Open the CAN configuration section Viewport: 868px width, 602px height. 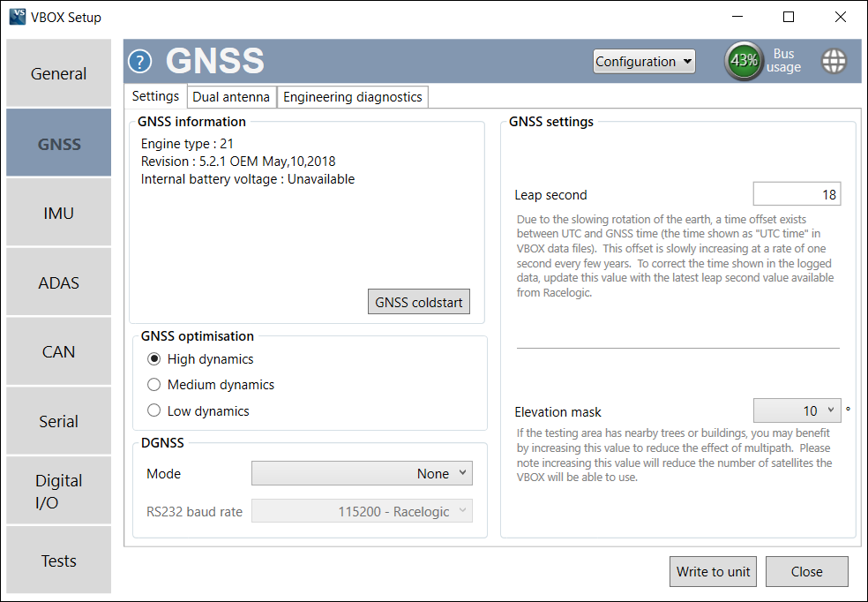click(57, 350)
